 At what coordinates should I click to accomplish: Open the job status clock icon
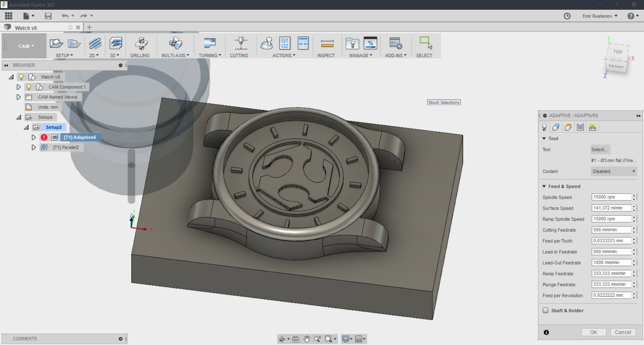click(567, 16)
